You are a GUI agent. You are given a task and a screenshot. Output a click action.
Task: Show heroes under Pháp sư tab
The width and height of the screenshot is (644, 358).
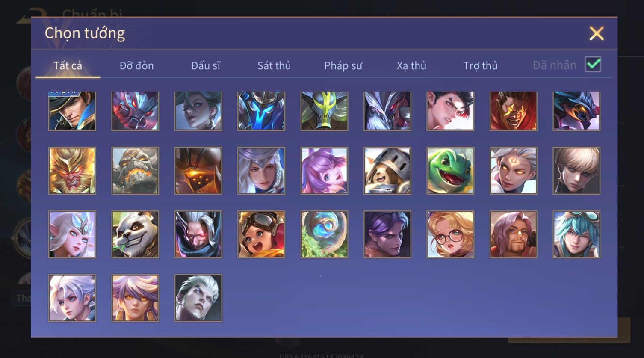click(343, 65)
